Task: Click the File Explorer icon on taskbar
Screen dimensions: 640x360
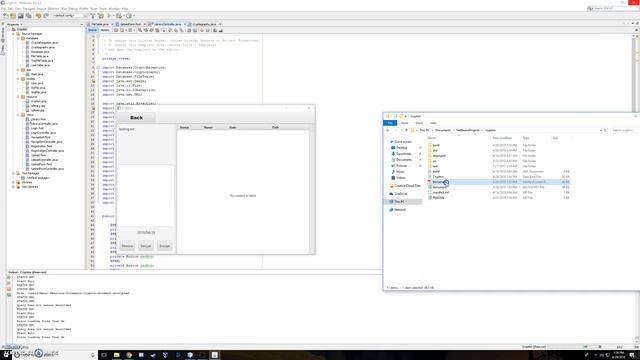Action: click(x=116, y=355)
